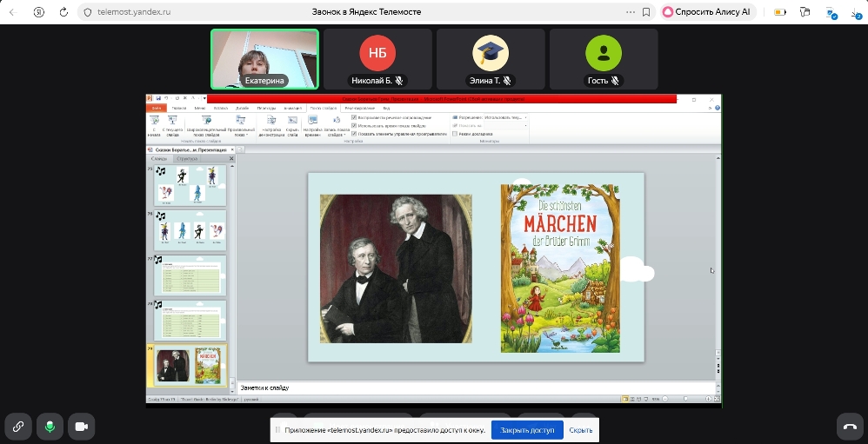Screen dimensions: 868x444
Task: Switch to the 'Структура' pane tab
Action: pos(186,159)
